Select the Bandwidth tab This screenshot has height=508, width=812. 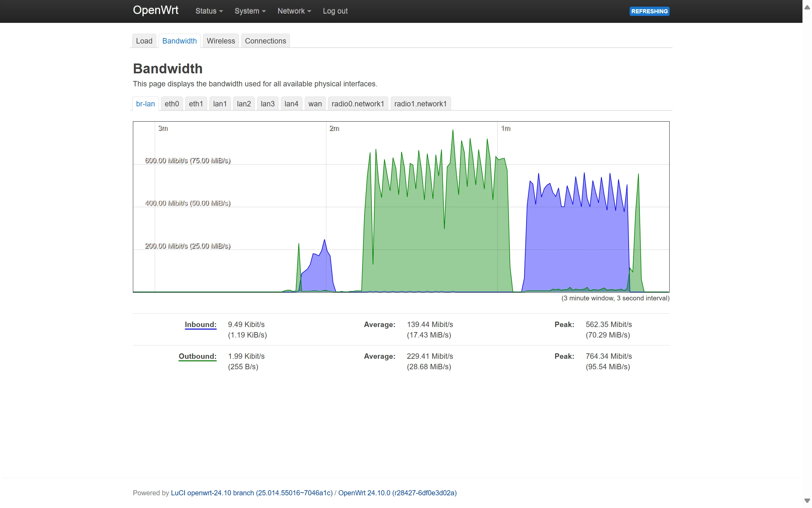pyautogui.click(x=180, y=41)
